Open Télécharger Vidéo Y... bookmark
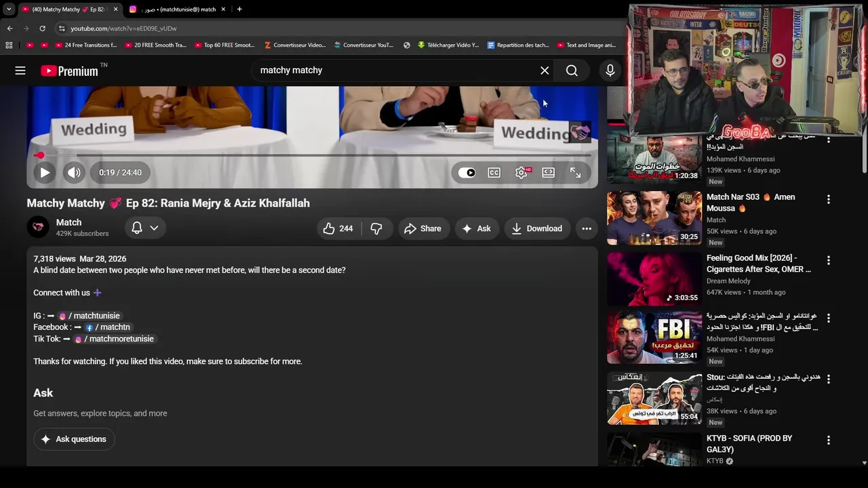Screen dimensions: 868x488 click(448, 45)
